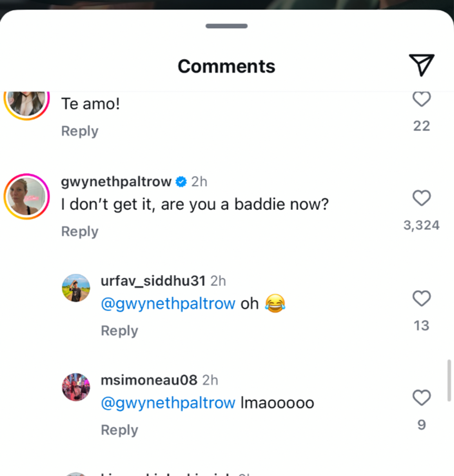Like gwynethpaltrow's baddie comment
This screenshot has width=454, height=476.
(421, 198)
